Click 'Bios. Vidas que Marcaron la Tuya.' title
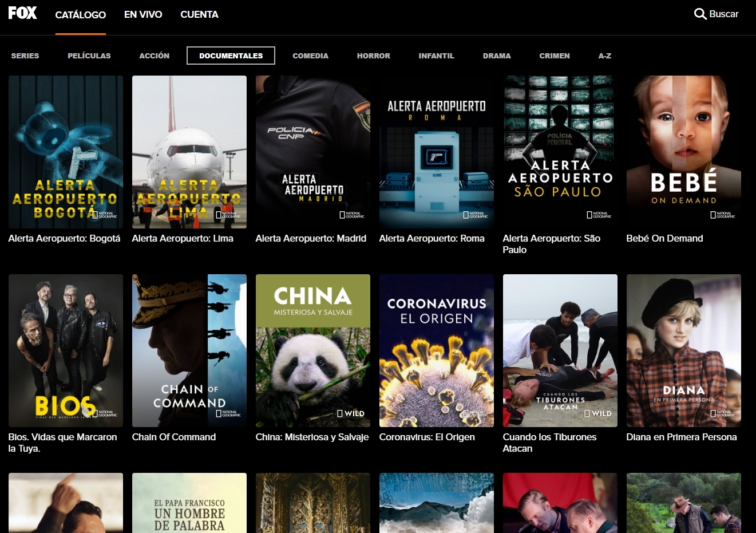Viewport: 756px width, 533px height. pos(63,443)
